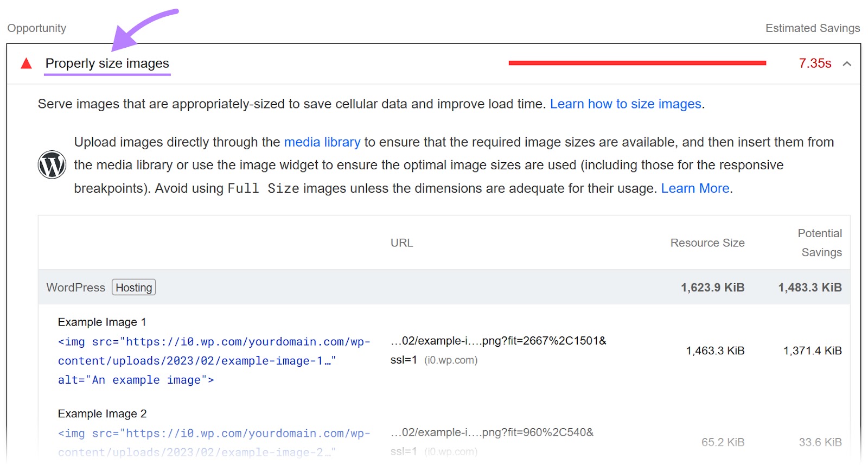
Task: Click the 1,371.4 KiB potential savings value
Action: point(812,351)
